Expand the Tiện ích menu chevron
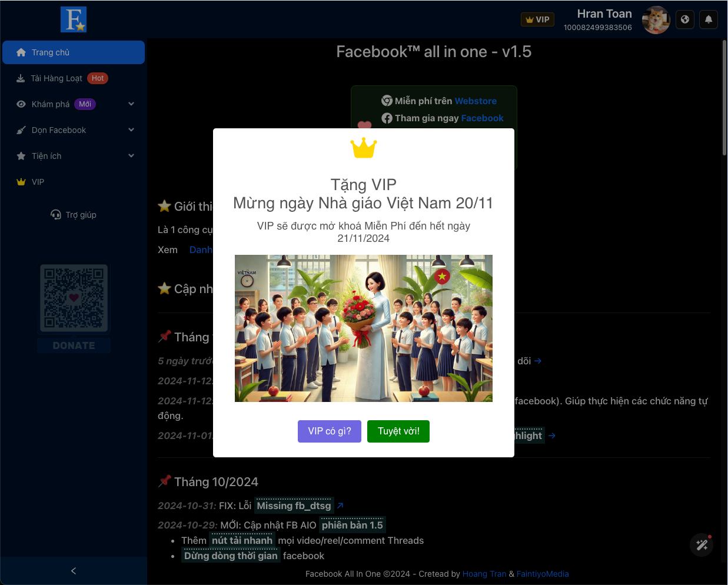 (x=131, y=156)
